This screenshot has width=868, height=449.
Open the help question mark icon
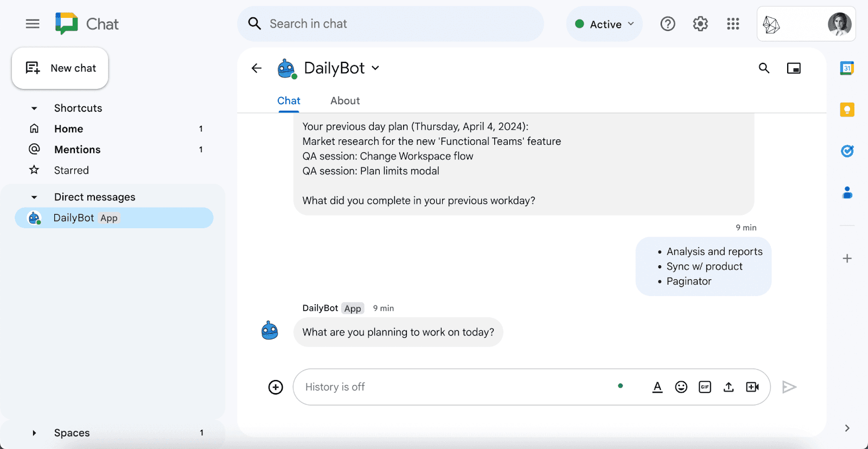[668, 24]
